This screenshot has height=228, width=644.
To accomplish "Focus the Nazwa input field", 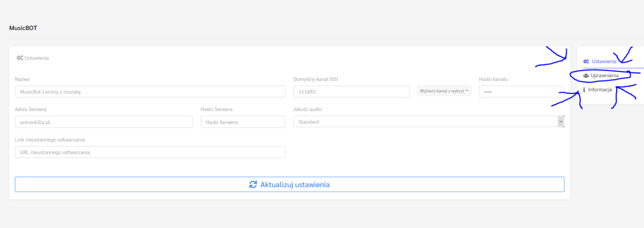I will 150,92.
